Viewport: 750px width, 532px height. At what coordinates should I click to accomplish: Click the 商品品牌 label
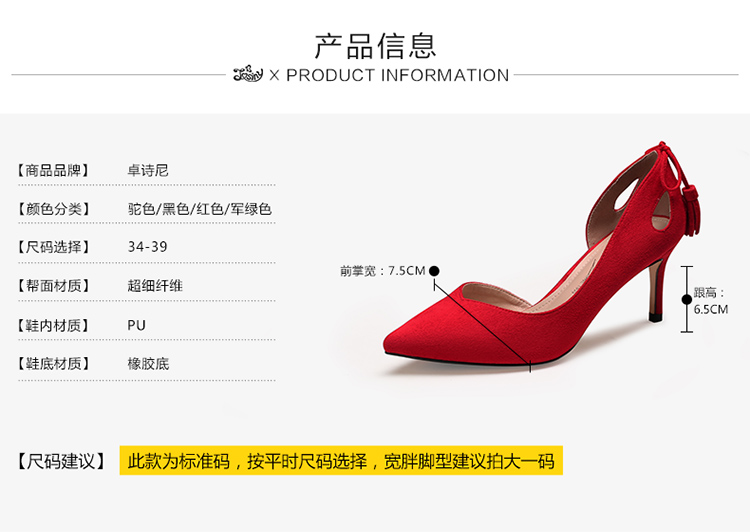tap(53, 170)
